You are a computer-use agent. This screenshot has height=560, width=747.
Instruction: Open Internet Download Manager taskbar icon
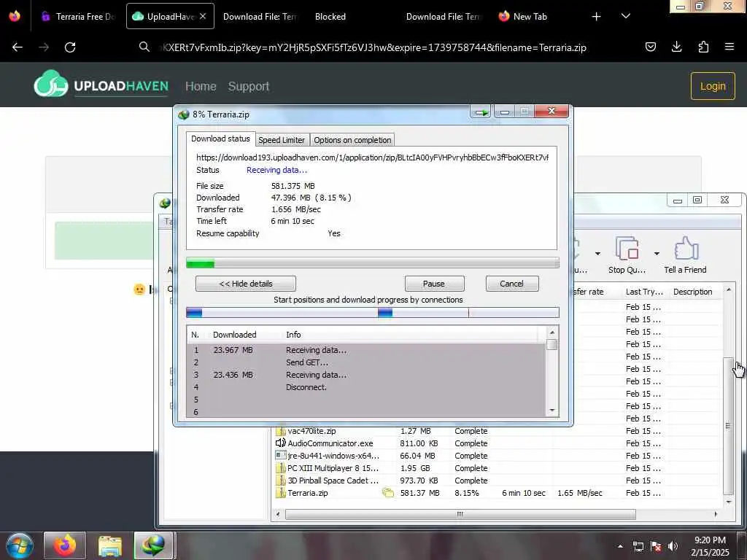coord(153,545)
